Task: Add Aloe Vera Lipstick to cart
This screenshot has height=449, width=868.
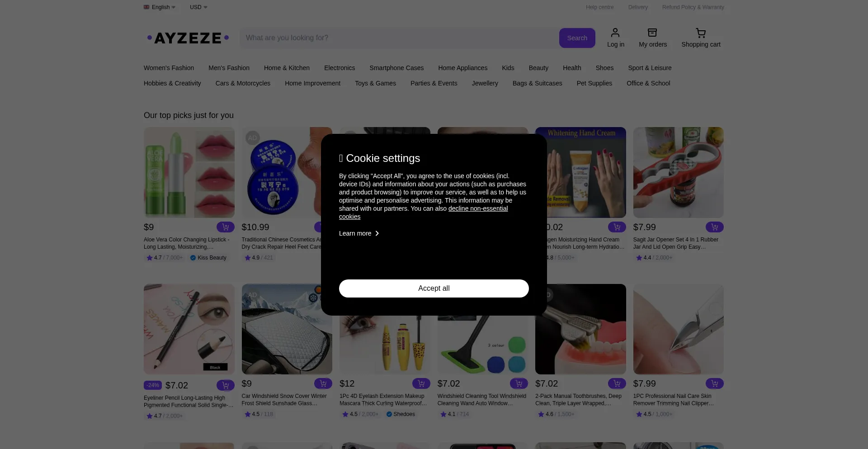Action: 225,227
